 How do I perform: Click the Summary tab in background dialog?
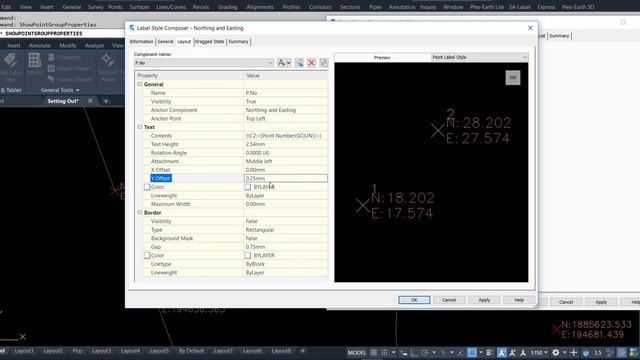click(559, 36)
